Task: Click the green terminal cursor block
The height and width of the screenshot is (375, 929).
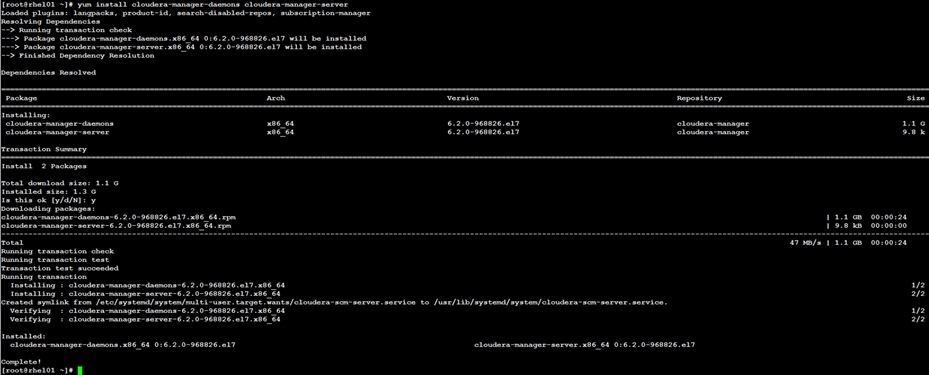Action: tap(80, 370)
